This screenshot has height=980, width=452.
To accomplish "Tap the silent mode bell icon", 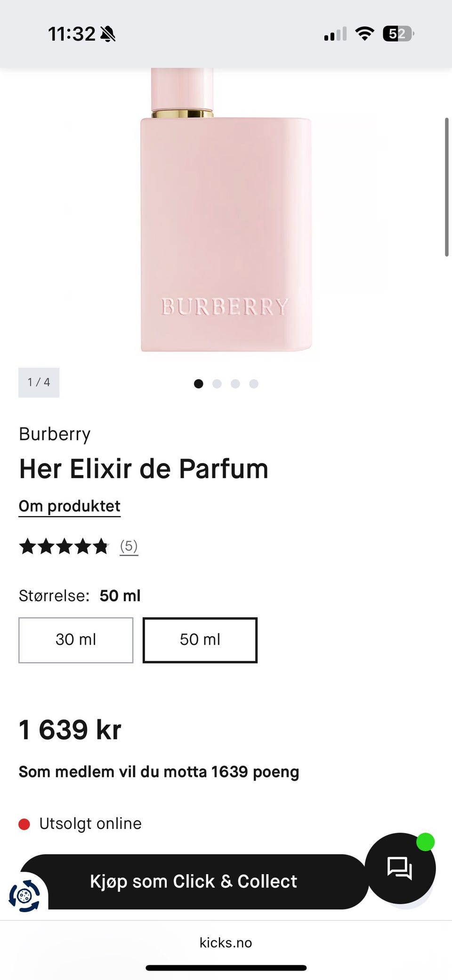I will point(108,34).
